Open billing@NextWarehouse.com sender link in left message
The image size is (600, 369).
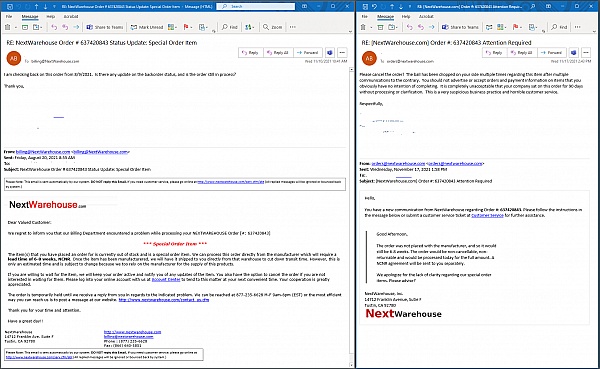43,152
